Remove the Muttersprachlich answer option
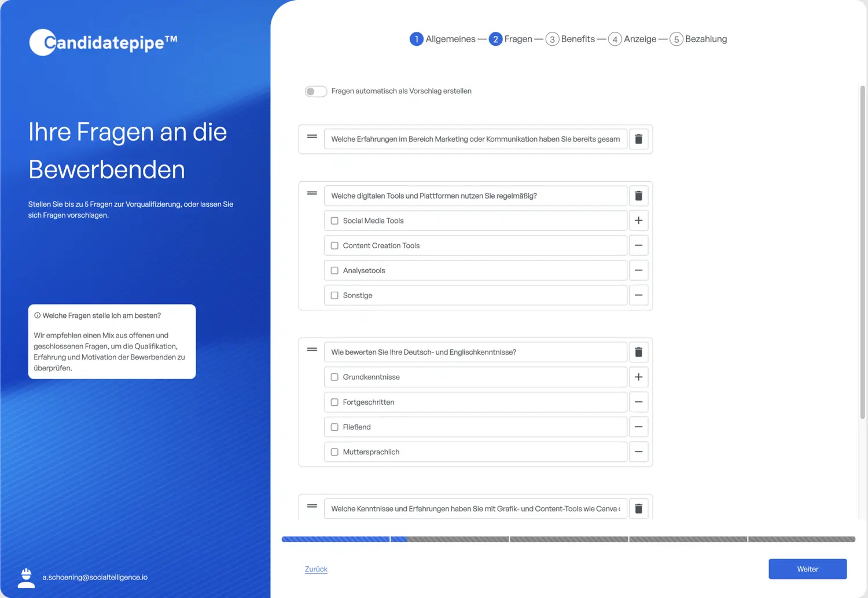This screenshot has height=598, width=868. 638,452
